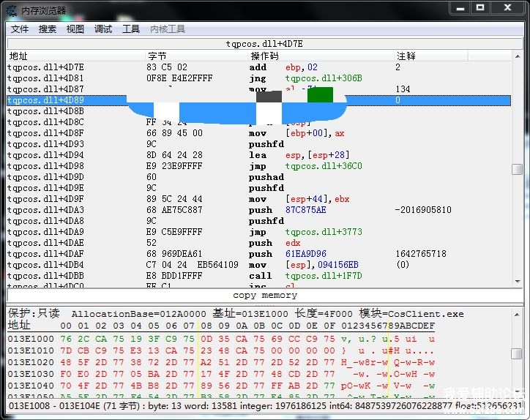Click the copy memory bar

coord(265,296)
